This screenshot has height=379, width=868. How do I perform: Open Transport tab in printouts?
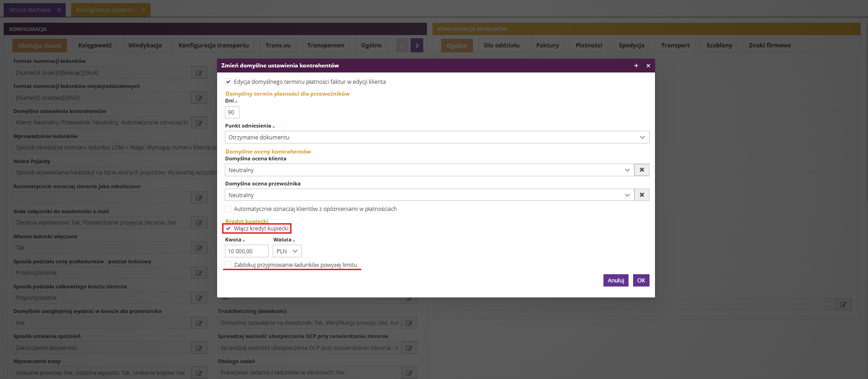pos(676,46)
